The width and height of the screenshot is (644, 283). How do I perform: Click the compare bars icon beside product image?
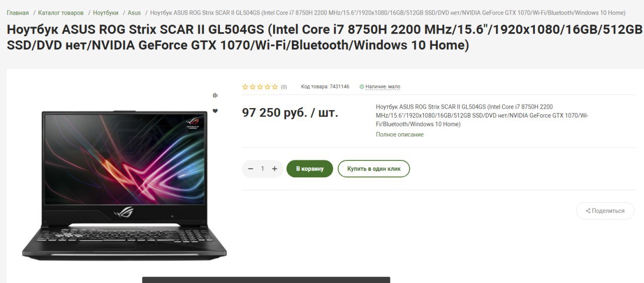pyautogui.click(x=215, y=95)
